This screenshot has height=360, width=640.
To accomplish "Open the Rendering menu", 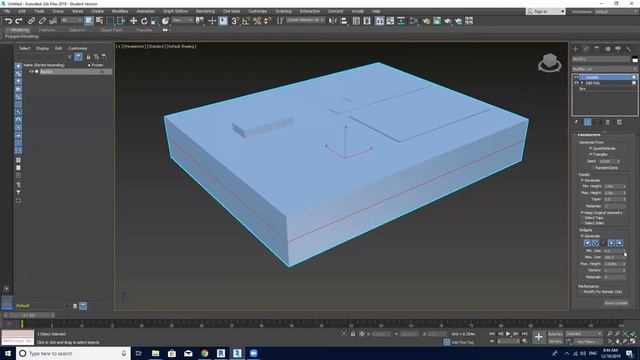I will click(205, 11).
